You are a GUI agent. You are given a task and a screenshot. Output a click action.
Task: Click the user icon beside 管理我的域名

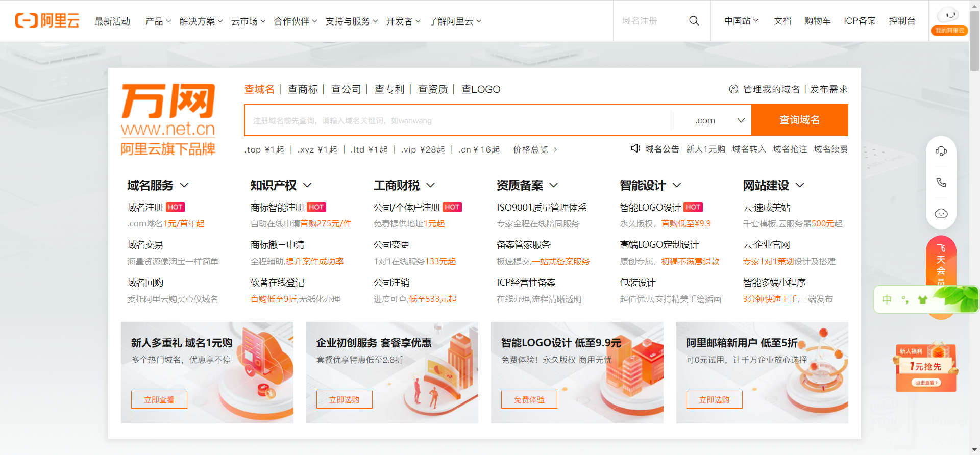[733, 89]
